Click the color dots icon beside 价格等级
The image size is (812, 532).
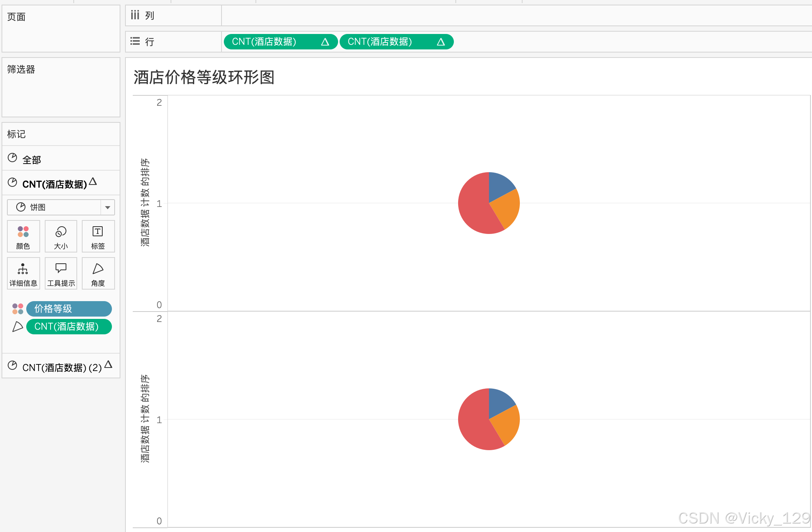point(17,309)
